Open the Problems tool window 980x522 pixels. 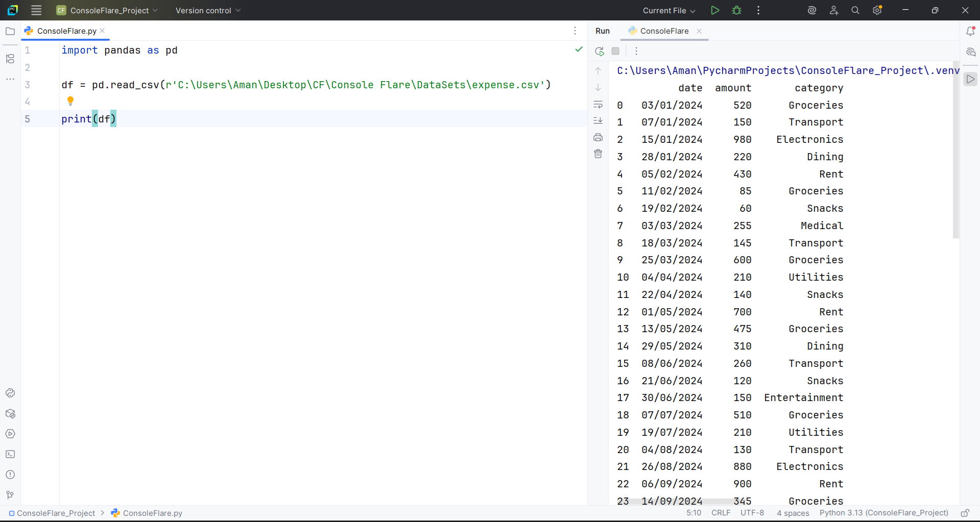tap(10, 475)
